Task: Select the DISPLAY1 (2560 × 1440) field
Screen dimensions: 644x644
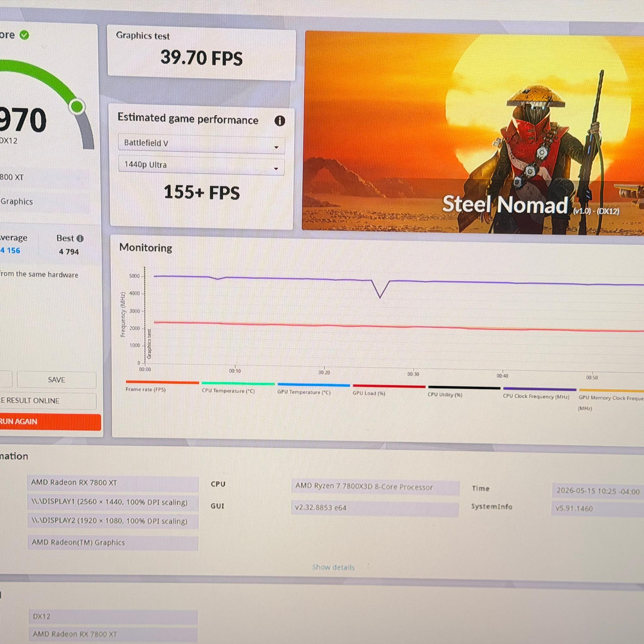Action: 113,502
